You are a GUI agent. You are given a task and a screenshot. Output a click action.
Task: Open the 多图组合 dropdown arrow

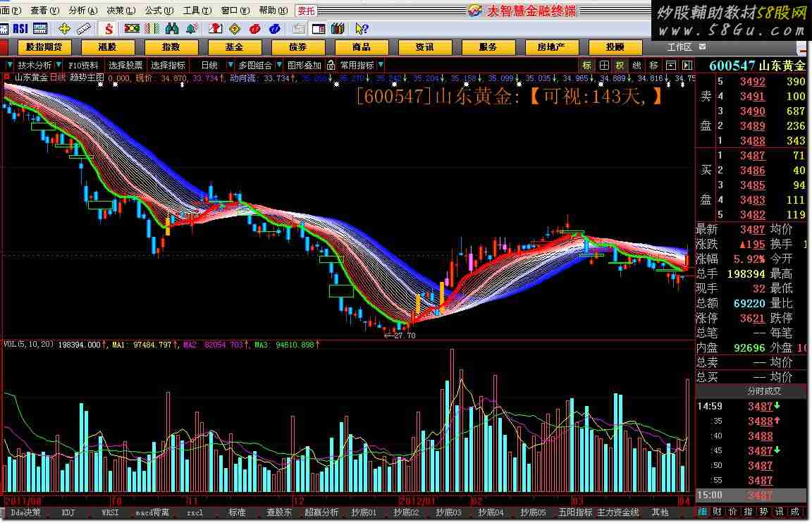278,66
